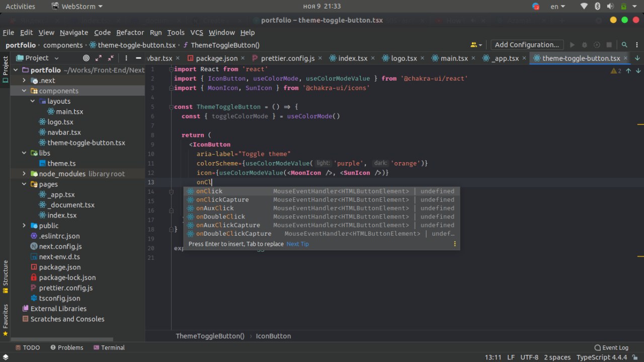
Task: Hide the Project tool window (minus icon)
Action: click(x=138, y=58)
